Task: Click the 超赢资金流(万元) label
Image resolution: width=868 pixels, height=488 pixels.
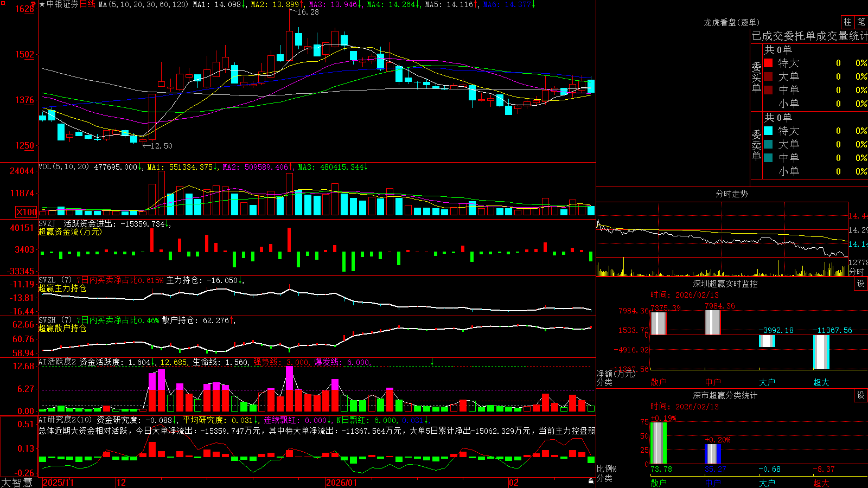Action: tap(70, 232)
